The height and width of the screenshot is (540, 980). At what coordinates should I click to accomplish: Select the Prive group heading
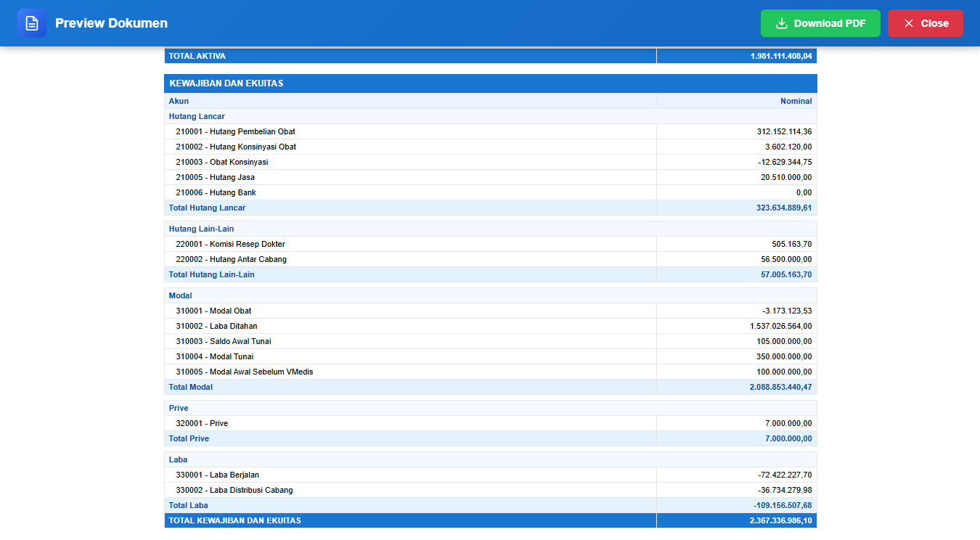pos(179,408)
